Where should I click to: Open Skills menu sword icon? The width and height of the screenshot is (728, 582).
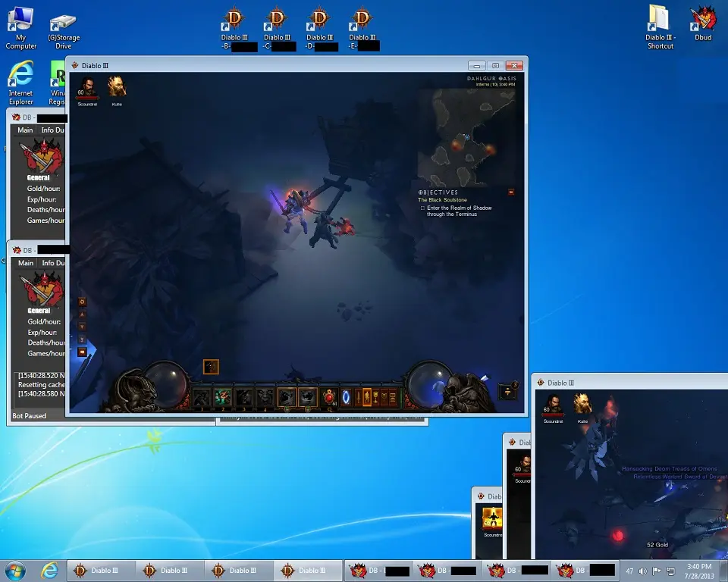click(x=359, y=398)
